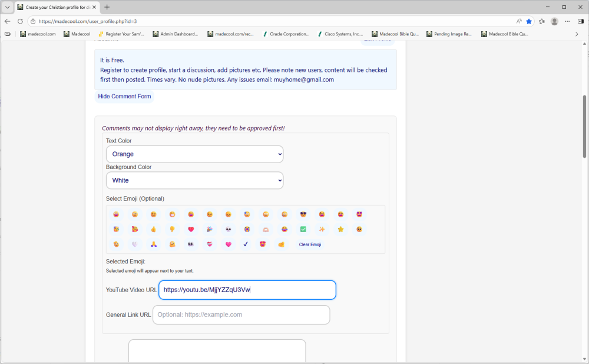Choose the red heart emoji
This screenshot has height=364, width=589.
[x=191, y=229]
